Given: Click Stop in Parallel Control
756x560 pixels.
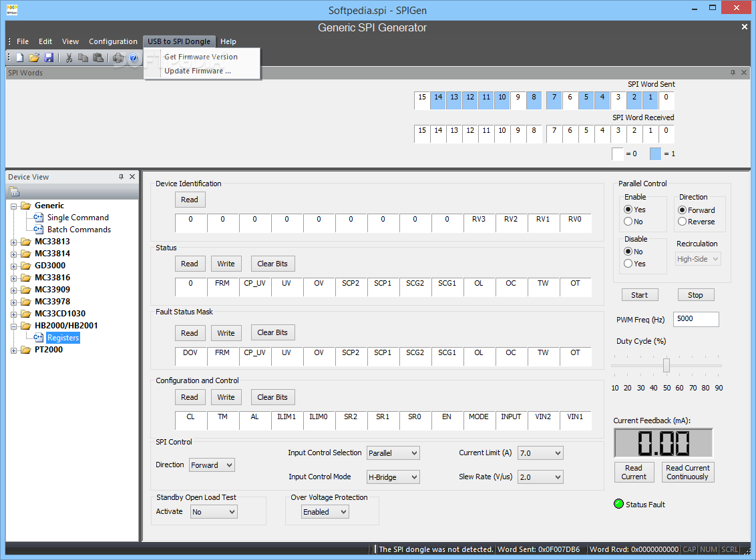Looking at the screenshot, I should 695,295.
